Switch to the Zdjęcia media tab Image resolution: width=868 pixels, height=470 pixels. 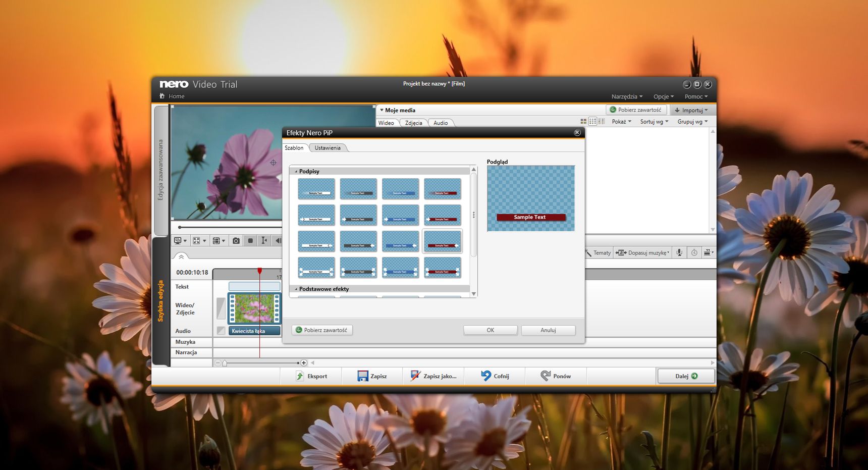click(413, 123)
